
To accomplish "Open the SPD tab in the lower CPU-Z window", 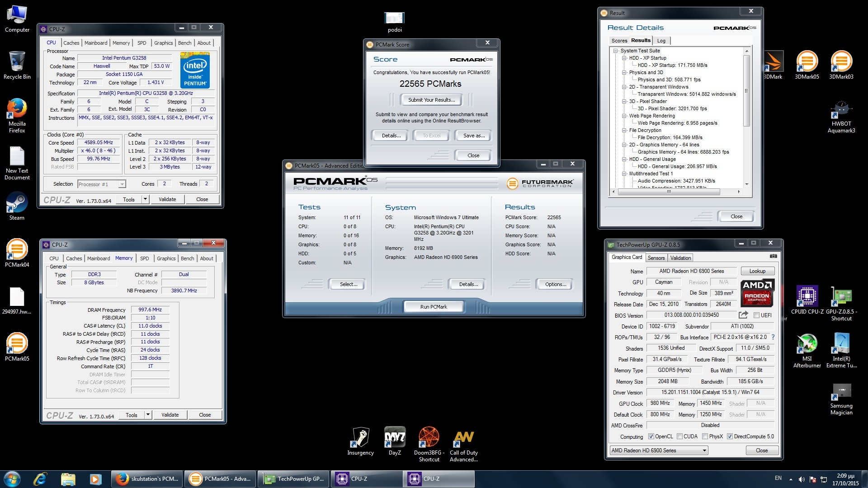I will [x=145, y=258].
